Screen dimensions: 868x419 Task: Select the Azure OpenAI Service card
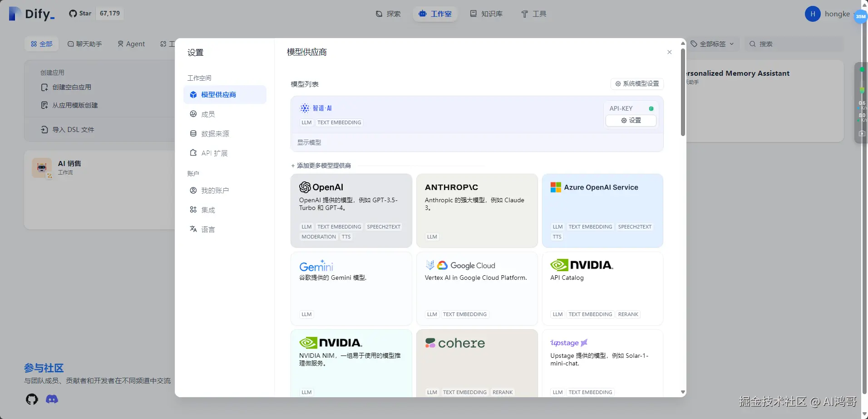tap(603, 211)
